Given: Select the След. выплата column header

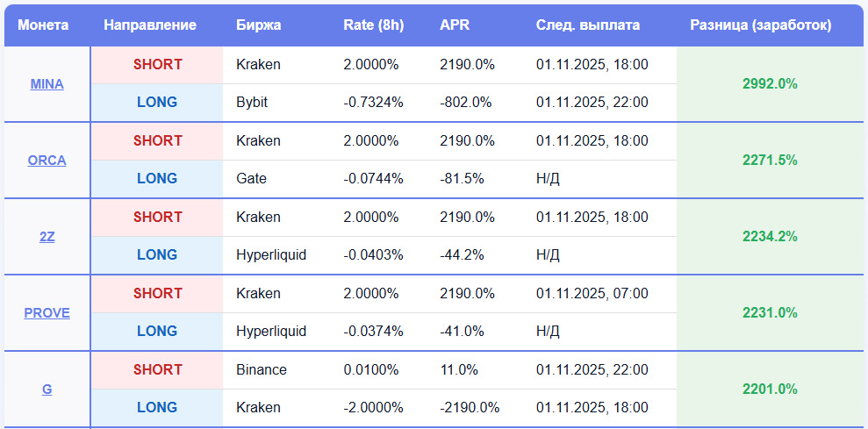Looking at the screenshot, I should click(588, 25).
